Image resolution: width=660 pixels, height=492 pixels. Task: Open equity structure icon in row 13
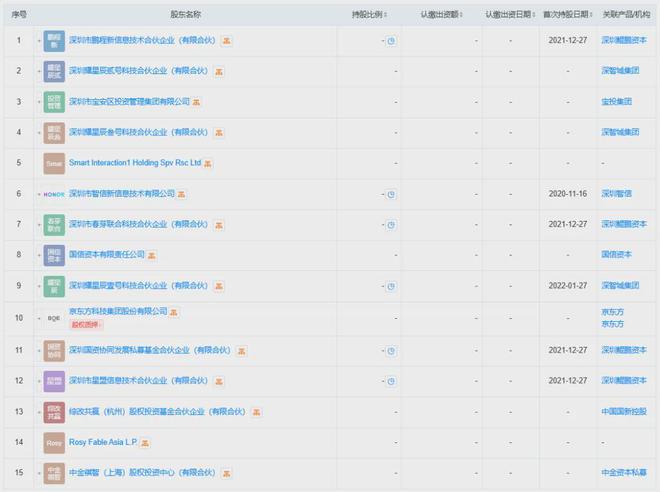coord(256,412)
